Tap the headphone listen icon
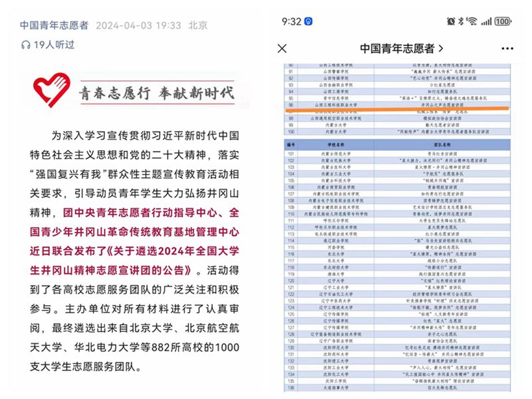Screen dimensions: 532x399 pos(25,45)
